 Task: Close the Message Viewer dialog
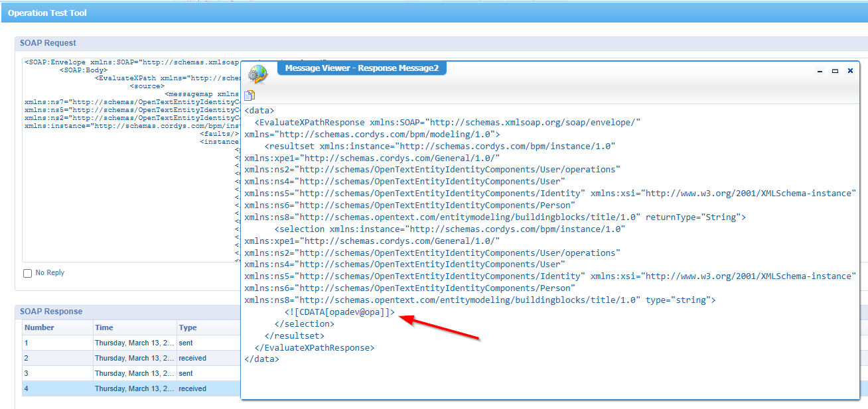pyautogui.click(x=850, y=70)
